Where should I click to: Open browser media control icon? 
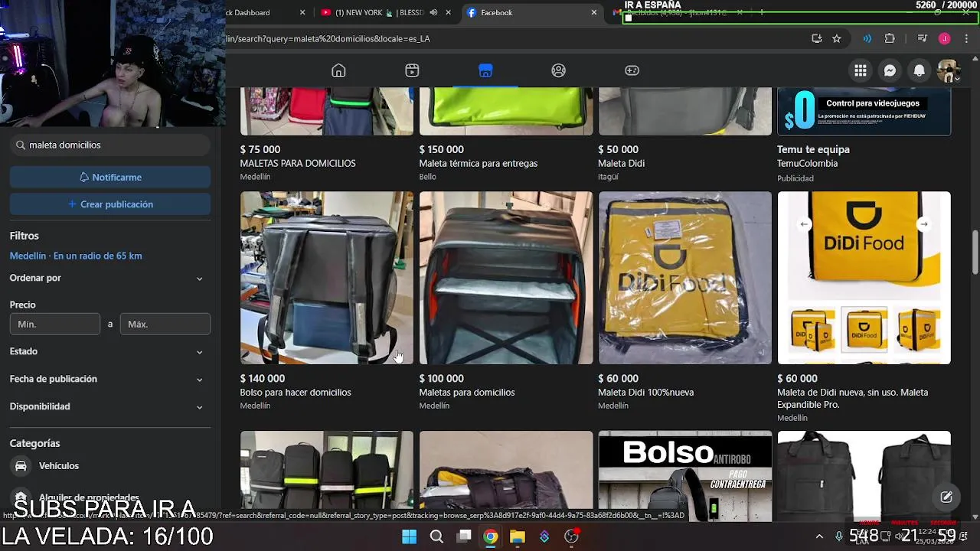click(923, 38)
